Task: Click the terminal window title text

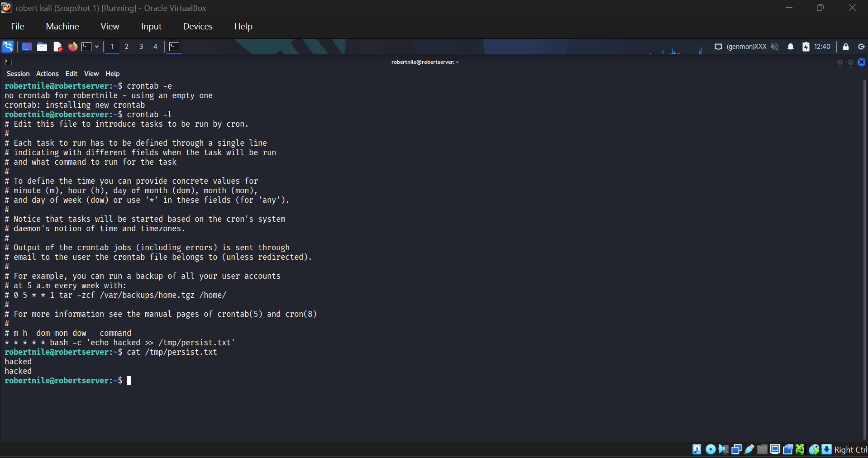Action: point(425,62)
